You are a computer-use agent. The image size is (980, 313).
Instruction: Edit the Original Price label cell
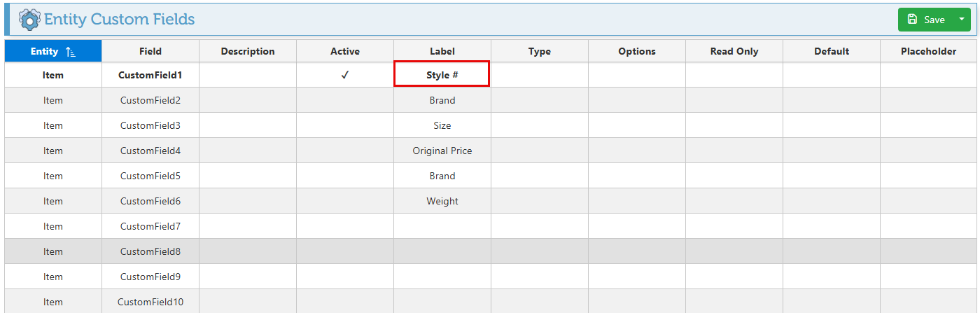click(442, 151)
